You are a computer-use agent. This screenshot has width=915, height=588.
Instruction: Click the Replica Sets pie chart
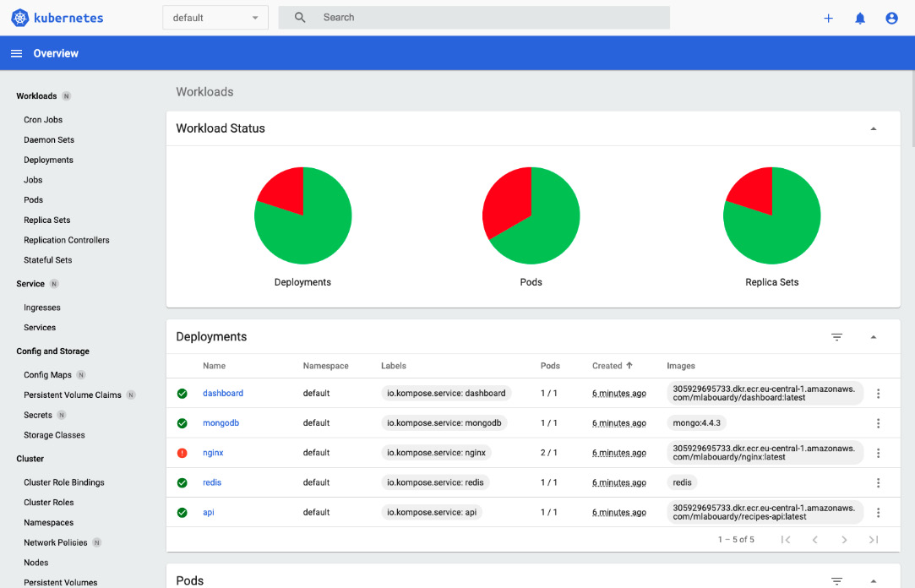(x=771, y=215)
